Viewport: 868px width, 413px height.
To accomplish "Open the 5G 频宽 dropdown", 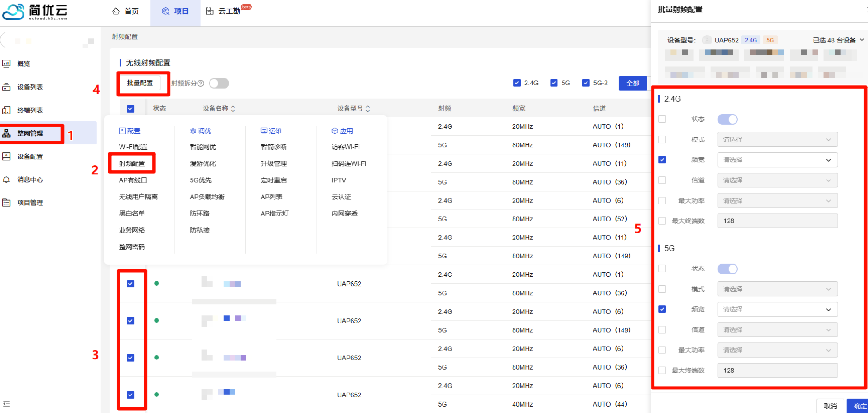I will tap(777, 310).
